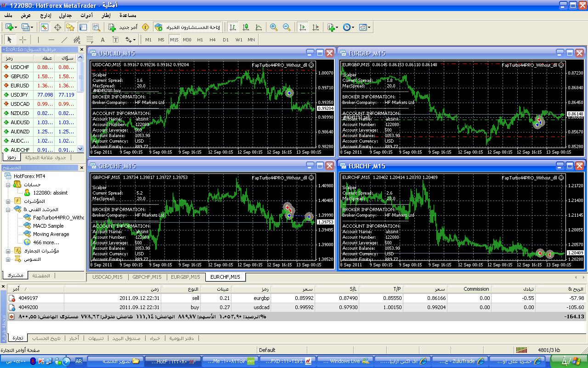The height and width of the screenshot is (368, 588).
Task: Expand the مؤشرات الجمارك custom indicators node
Action: point(8,251)
